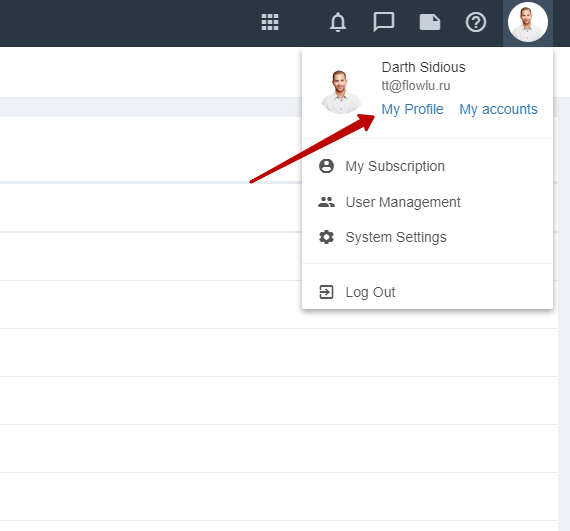Screen dimensions: 570x531
Task: Click the tt@flowlu.ru email text
Action: tap(416, 86)
